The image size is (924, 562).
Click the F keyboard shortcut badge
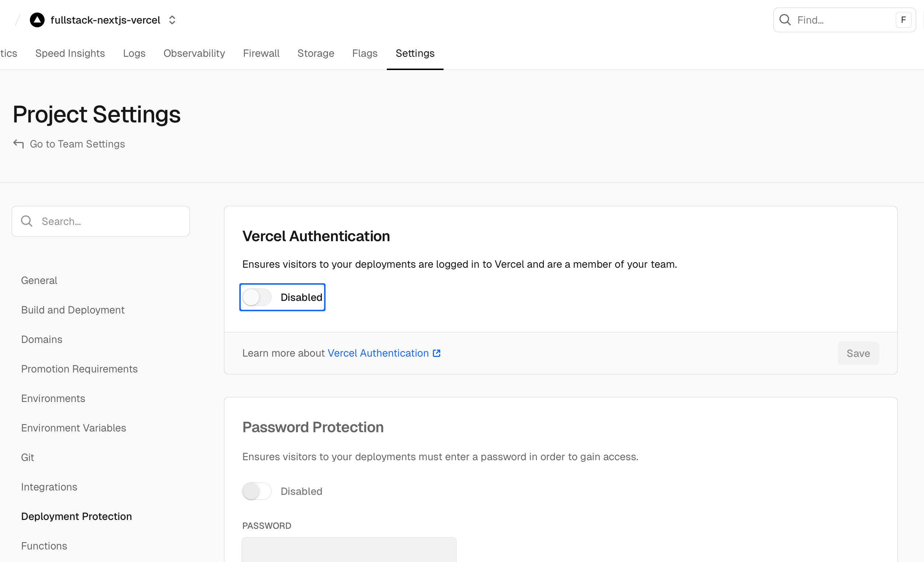903,20
